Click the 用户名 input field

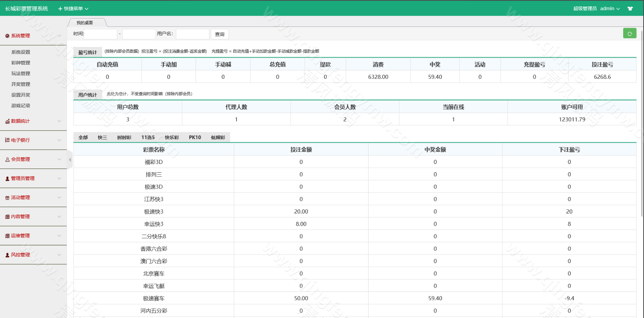click(x=192, y=34)
